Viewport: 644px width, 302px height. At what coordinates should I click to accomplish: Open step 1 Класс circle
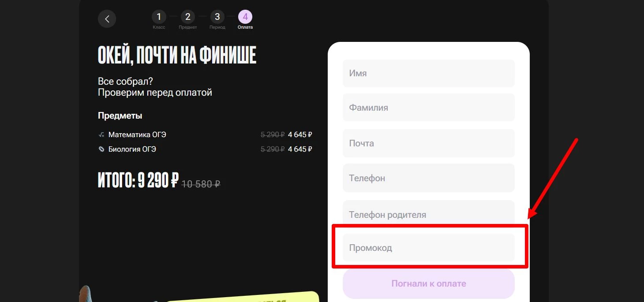click(159, 16)
